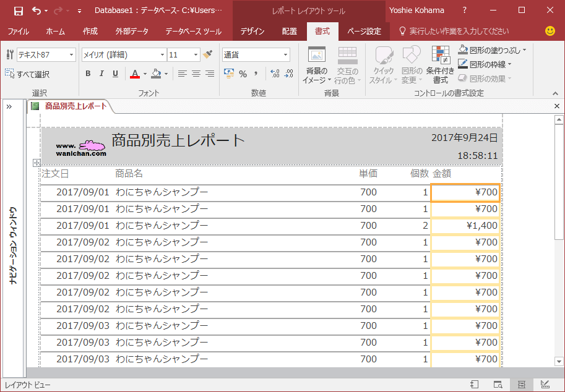The height and width of the screenshot is (392, 565).
Task: Click the smiley feedback icon
Action: pos(550,31)
